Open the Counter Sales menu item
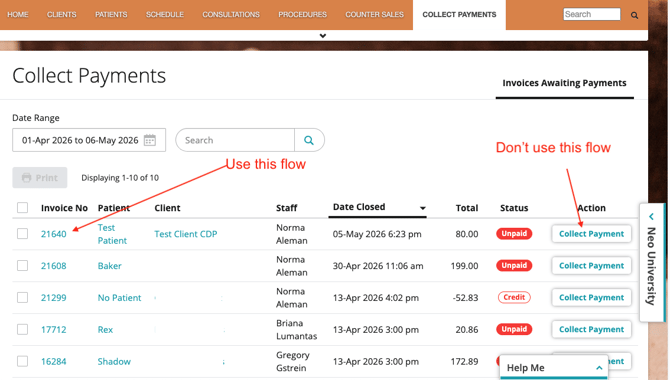This screenshot has width=670, height=380. [374, 15]
